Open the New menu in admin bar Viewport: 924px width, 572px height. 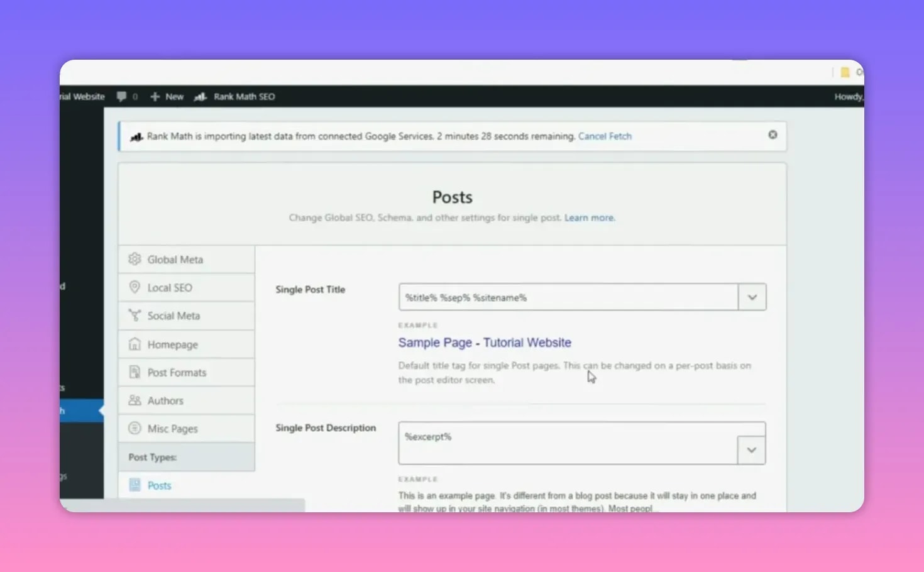coord(174,96)
